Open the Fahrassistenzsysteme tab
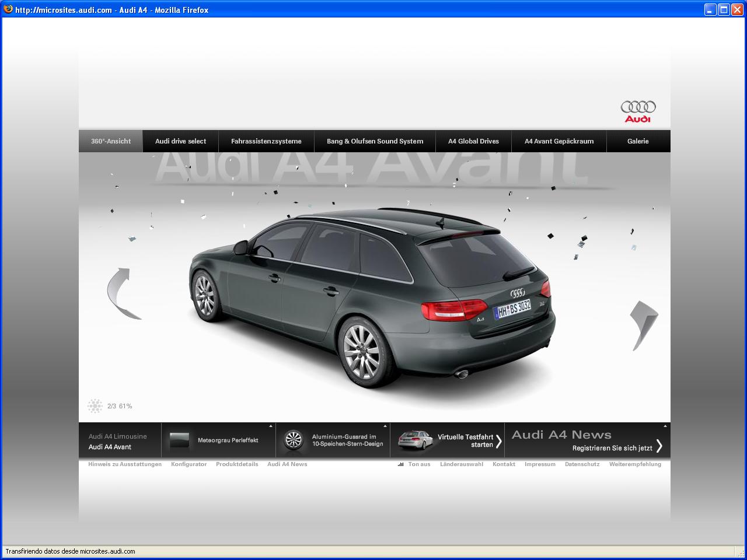 coord(266,141)
